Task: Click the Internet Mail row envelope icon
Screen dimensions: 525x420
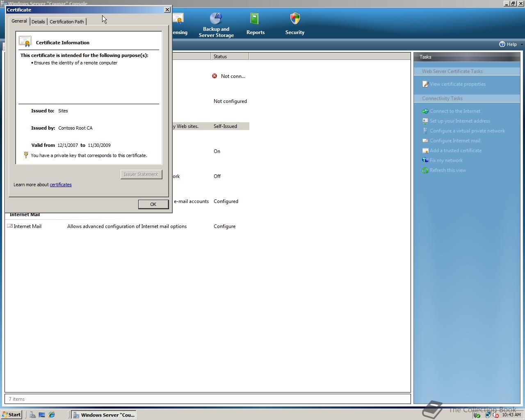Action: tap(10, 226)
